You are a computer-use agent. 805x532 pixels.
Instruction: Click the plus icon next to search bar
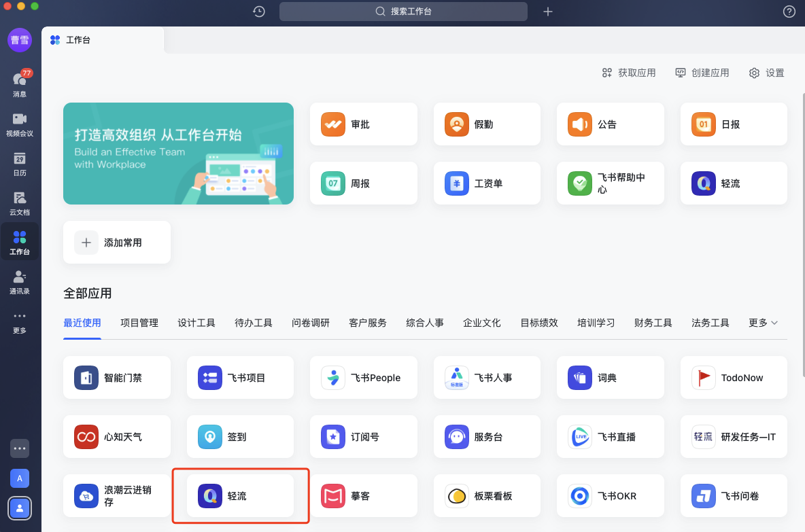(548, 12)
